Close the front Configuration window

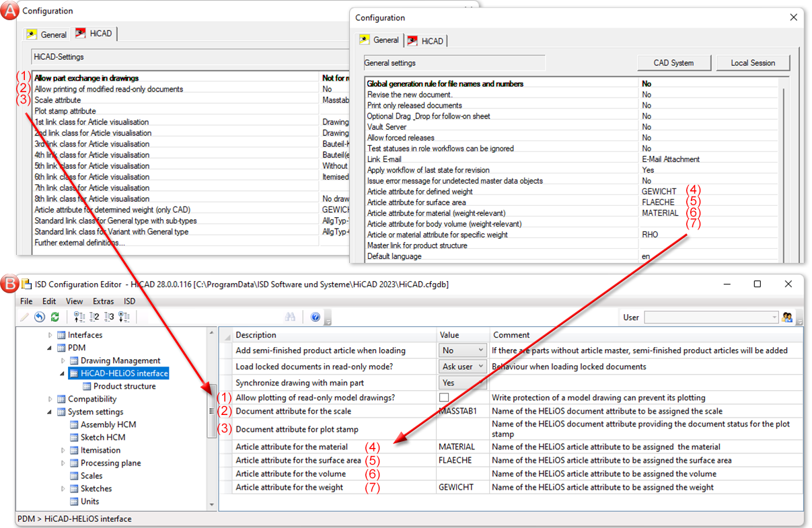(x=792, y=17)
